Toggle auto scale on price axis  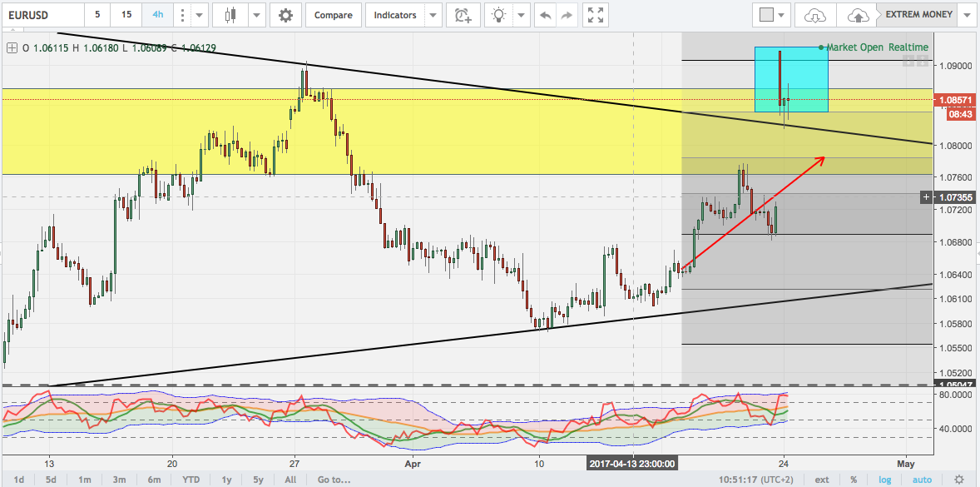tap(922, 480)
